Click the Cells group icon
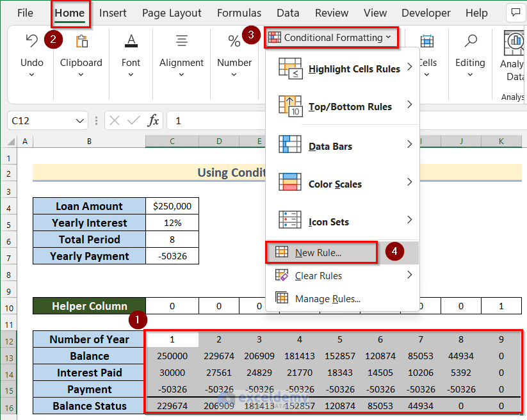Screen dimensions: 527x420 click(x=427, y=40)
